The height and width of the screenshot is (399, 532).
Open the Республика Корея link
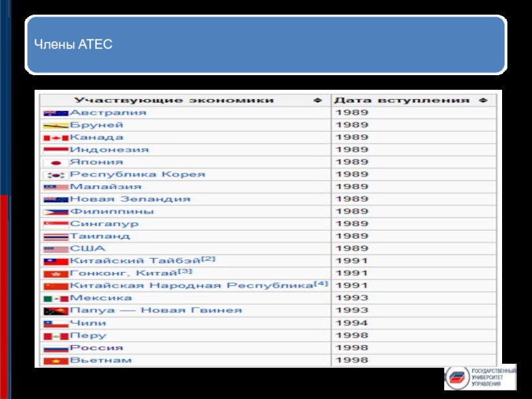click(138, 175)
